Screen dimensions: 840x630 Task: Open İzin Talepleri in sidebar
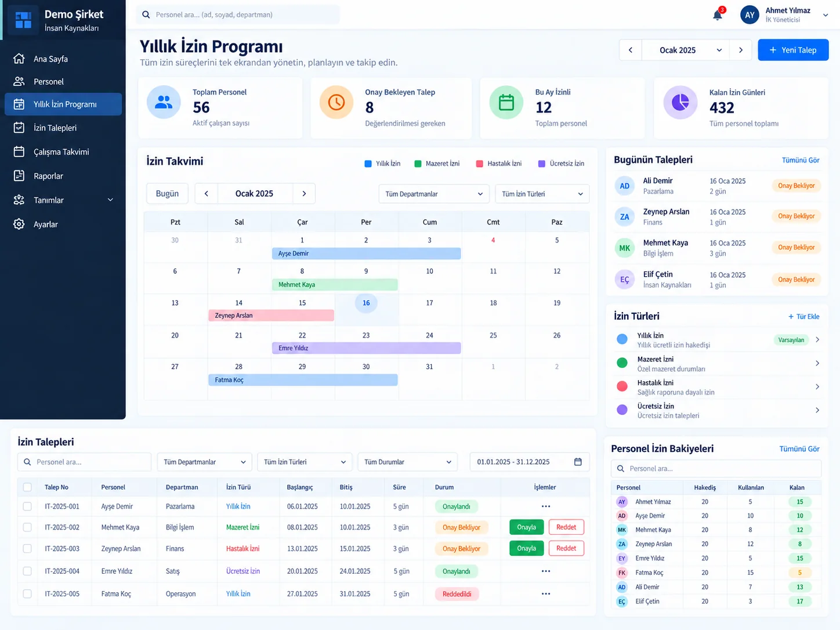tap(63, 128)
